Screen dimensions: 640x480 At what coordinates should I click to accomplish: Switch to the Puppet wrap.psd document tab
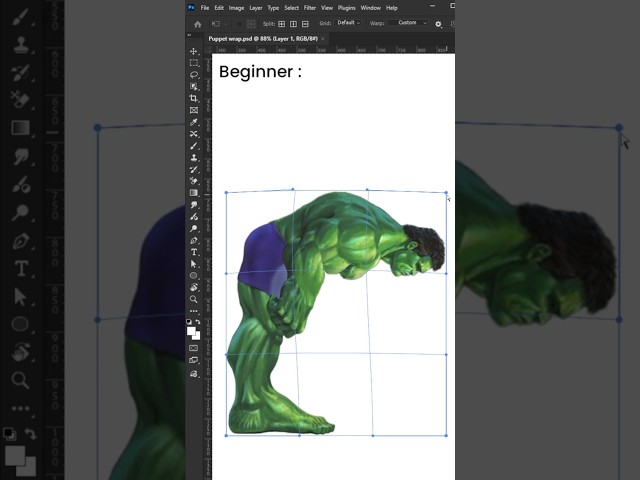[263, 39]
